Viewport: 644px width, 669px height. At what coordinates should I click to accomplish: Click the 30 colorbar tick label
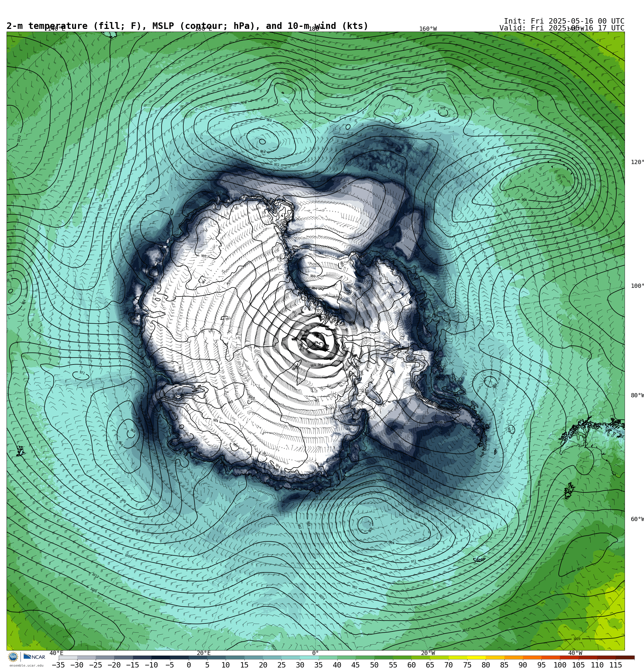pyautogui.click(x=300, y=665)
